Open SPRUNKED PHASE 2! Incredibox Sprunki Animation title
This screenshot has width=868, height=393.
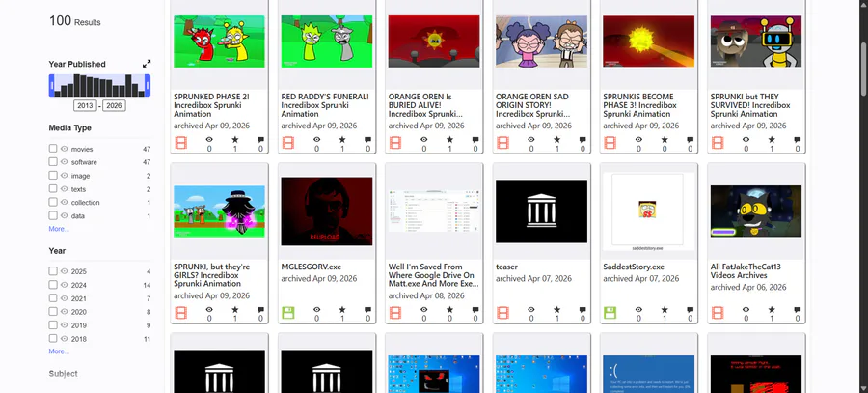click(211, 104)
